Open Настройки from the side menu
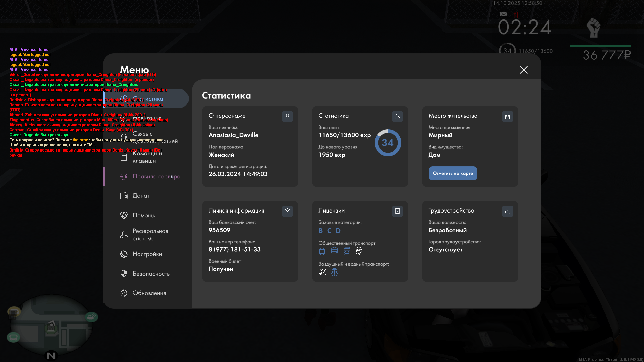 coord(147,254)
